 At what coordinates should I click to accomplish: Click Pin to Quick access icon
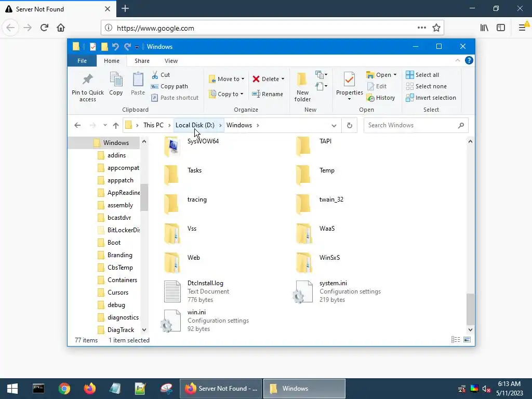point(87,87)
